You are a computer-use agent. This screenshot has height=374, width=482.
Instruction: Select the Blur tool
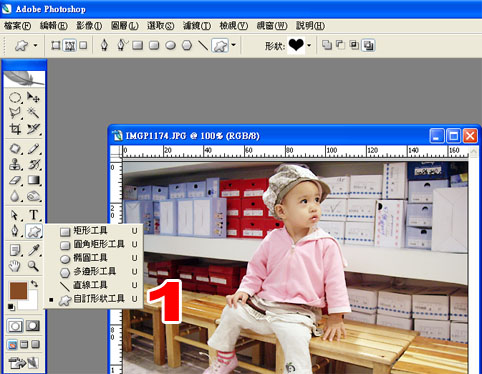click(15, 196)
